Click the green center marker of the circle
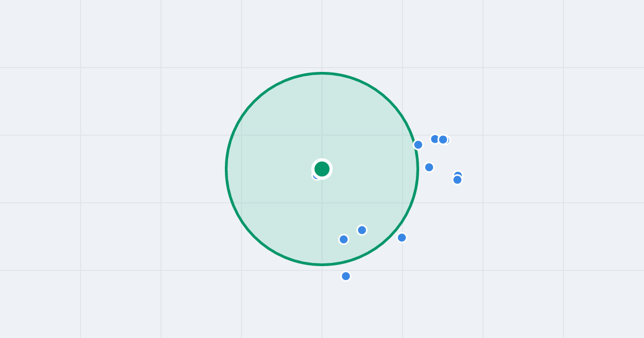Screen dimensions: 644x338 pyautogui.click(x=322, y=169)
